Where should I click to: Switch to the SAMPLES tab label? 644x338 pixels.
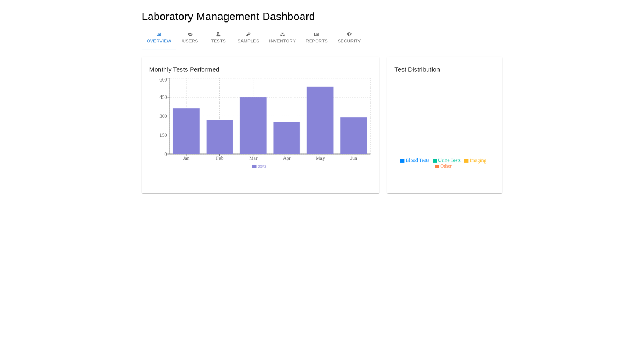(248, 41)
